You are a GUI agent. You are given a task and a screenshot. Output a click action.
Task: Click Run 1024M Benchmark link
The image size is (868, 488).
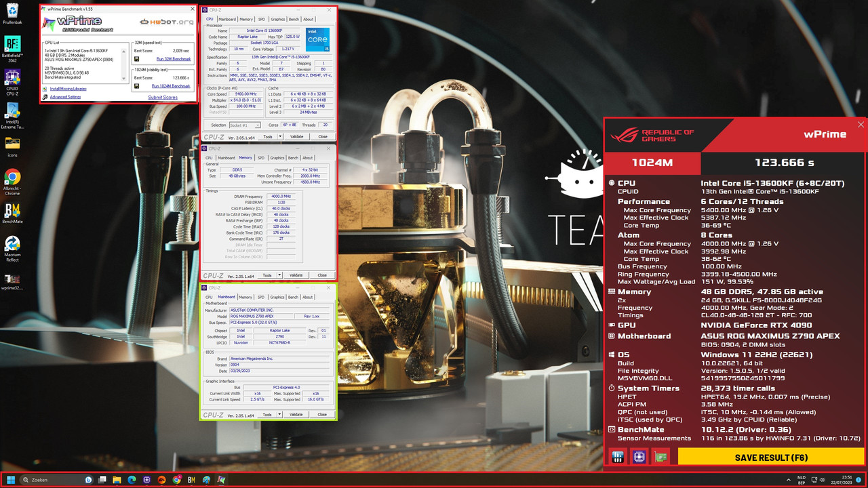[x=171, y=86]
